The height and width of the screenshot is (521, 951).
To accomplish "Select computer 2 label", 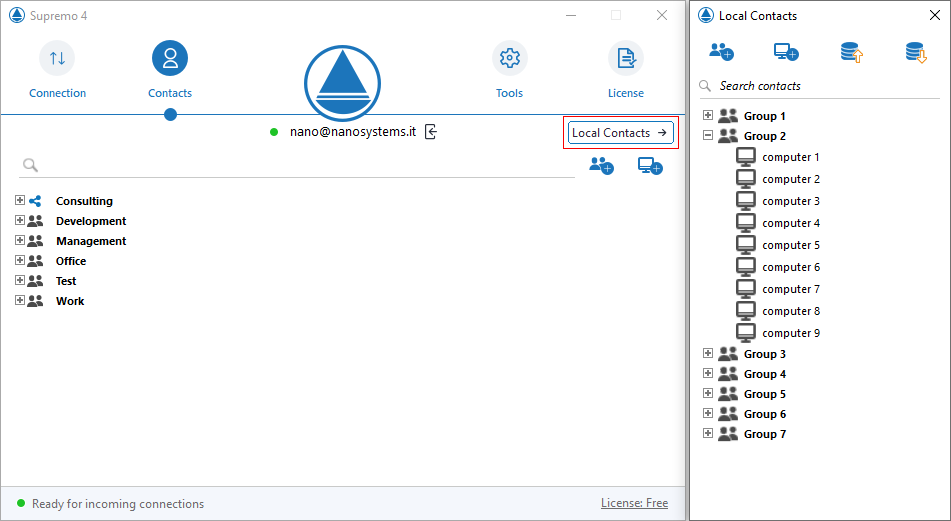I will [791, 179].
